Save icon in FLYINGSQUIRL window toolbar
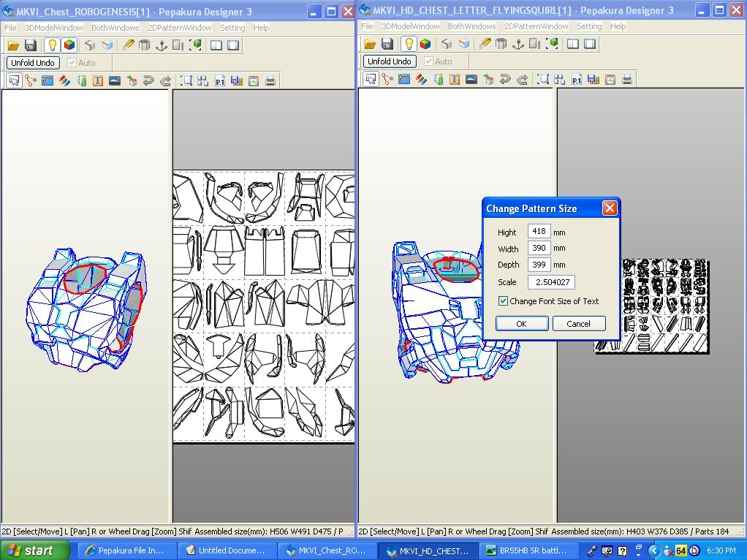Screen dimensions: 747x560 pyautogui.click(x=387, y=44)
